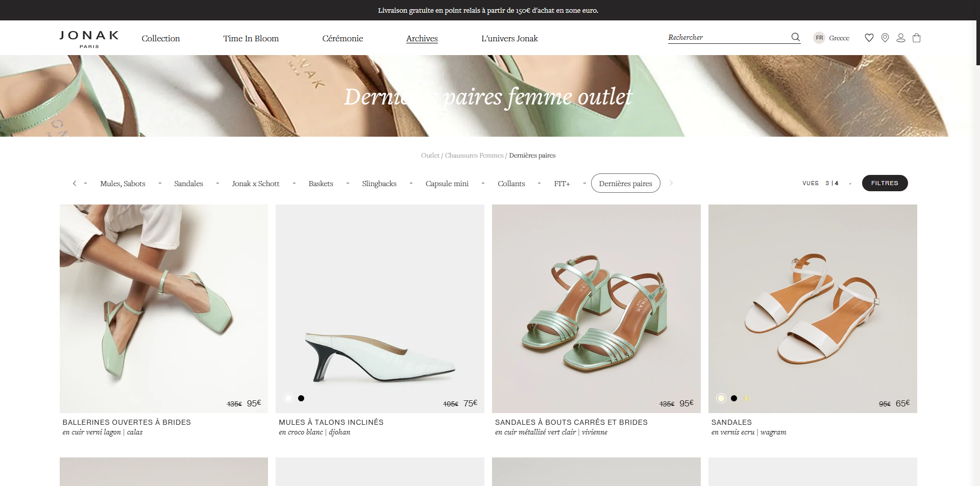The height and width of the screenshot is (486, 980).
Task: Open the Vivienne green sandals thumbnail
Action: [596, 309]
